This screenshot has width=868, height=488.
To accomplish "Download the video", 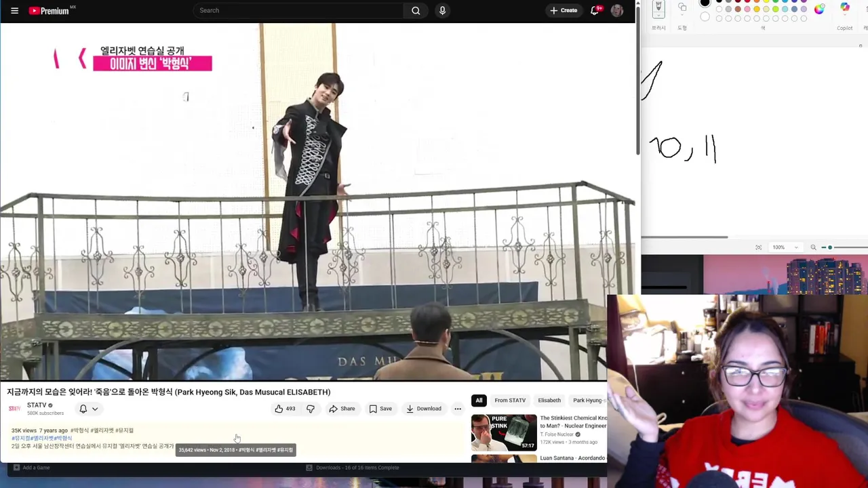I will (423, 409).
